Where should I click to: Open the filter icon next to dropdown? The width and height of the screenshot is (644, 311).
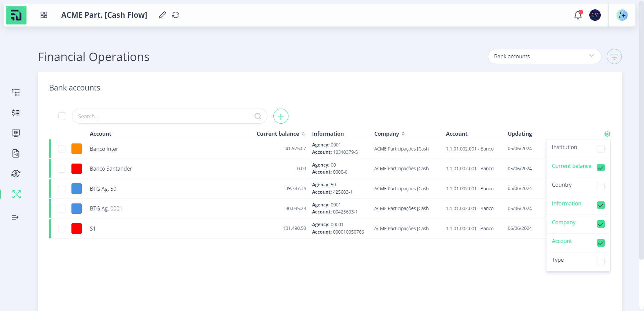(x=614, y=57)
